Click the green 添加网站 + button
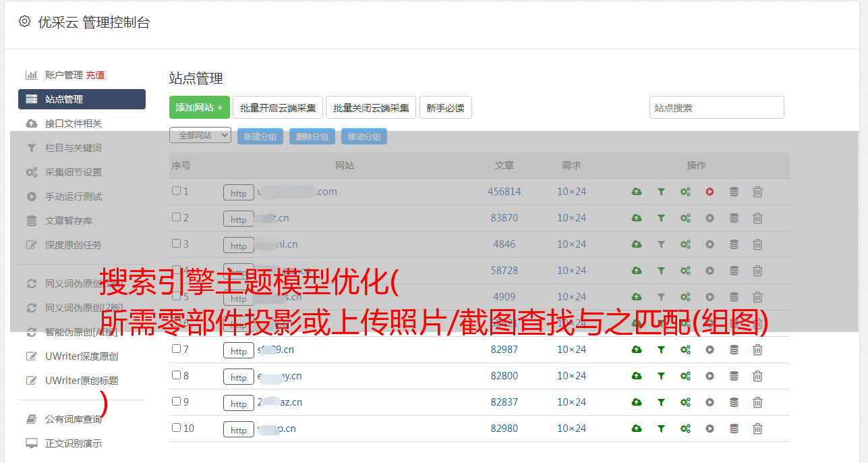This screenshot has width=868, height=463. [x=199, y=107]
